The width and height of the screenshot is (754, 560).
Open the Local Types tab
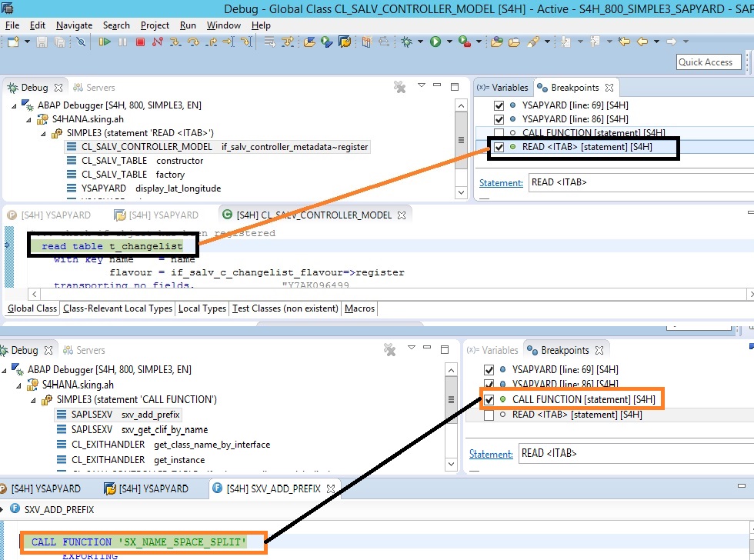click(202, 308)
